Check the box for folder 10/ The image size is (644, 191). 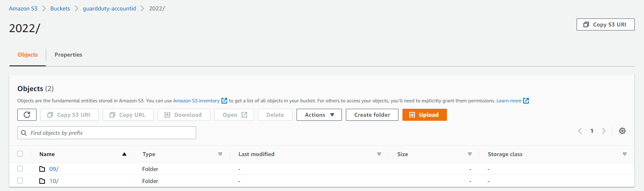pos(20,181)
